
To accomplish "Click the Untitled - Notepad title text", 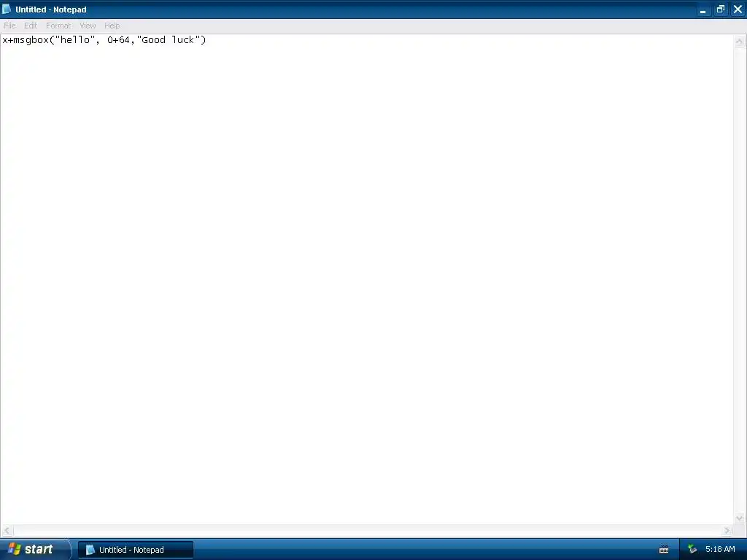I will coord(51,9).
